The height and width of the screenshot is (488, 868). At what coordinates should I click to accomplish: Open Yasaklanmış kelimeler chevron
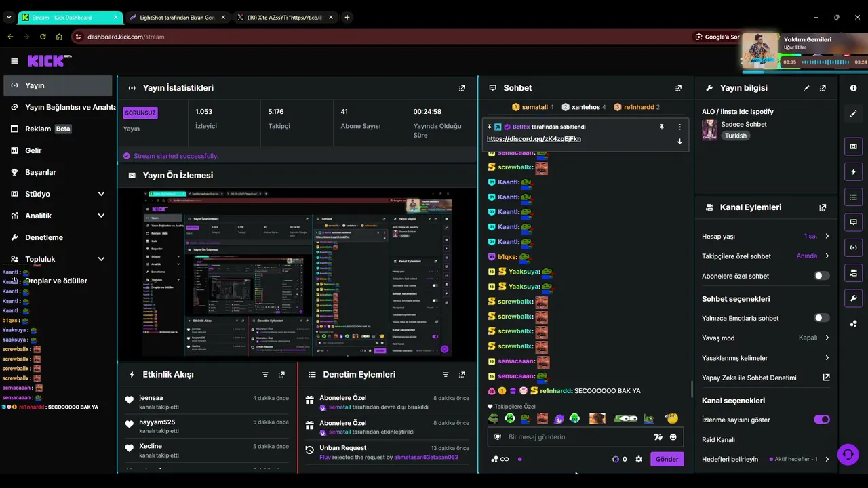click(827, 358)
